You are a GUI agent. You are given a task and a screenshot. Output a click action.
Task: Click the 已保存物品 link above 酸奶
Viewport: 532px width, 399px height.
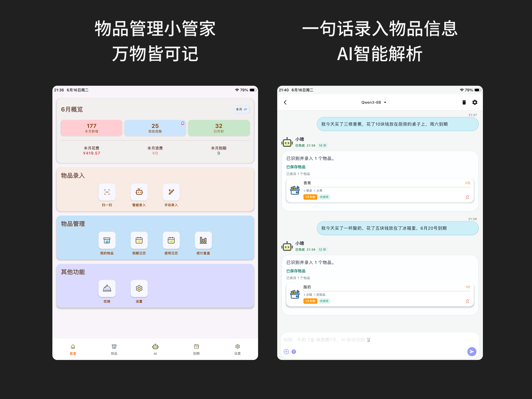tap(296, 271)
